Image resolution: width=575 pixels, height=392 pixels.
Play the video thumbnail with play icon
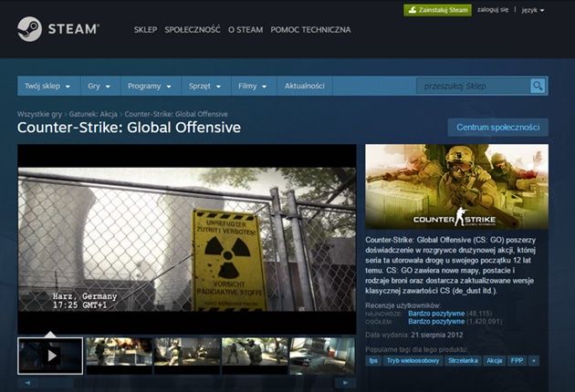click(50, 356)
